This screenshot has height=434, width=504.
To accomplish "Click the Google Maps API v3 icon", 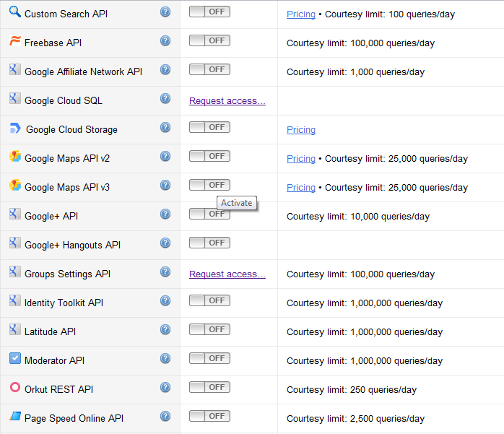I will 14,185.
